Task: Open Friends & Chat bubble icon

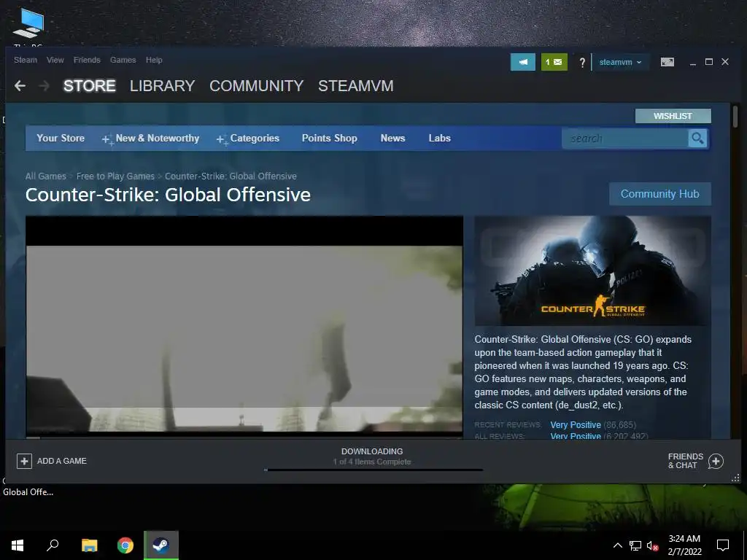Action: (x=716, y=461)
